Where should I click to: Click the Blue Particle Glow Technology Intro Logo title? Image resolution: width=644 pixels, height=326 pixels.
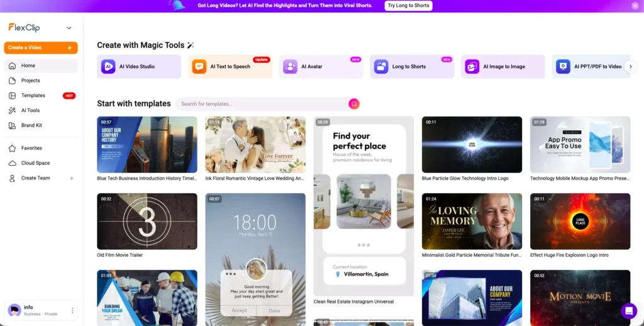click(465, 178)
